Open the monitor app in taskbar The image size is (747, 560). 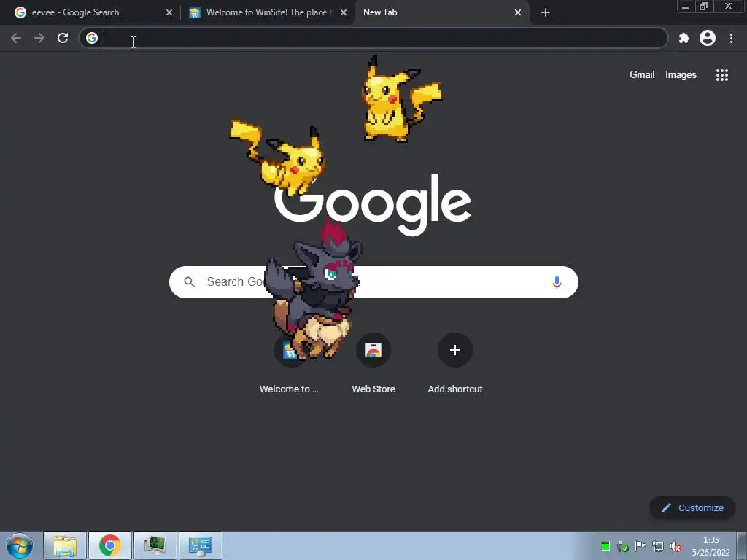click(155, 545)
